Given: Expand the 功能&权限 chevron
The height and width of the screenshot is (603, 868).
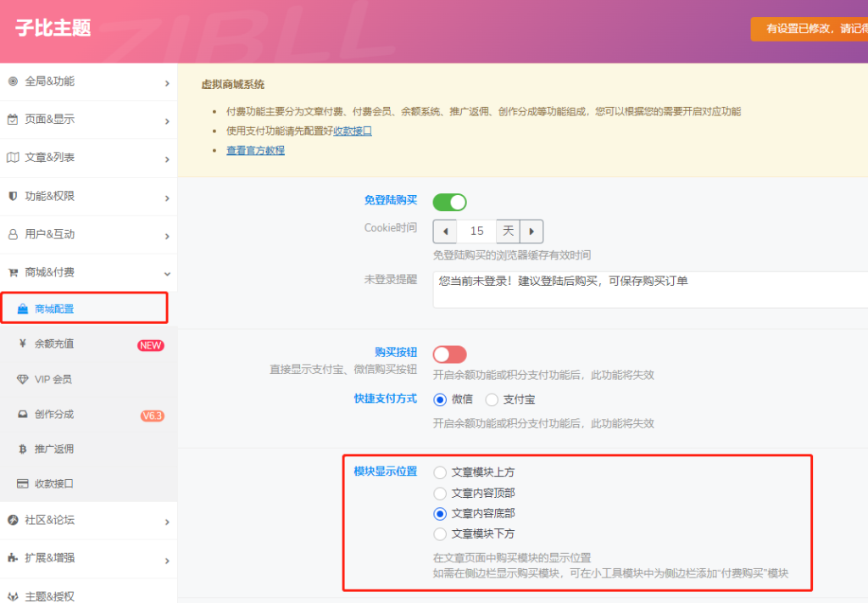Looking at the screenshot, I should 167,198.
